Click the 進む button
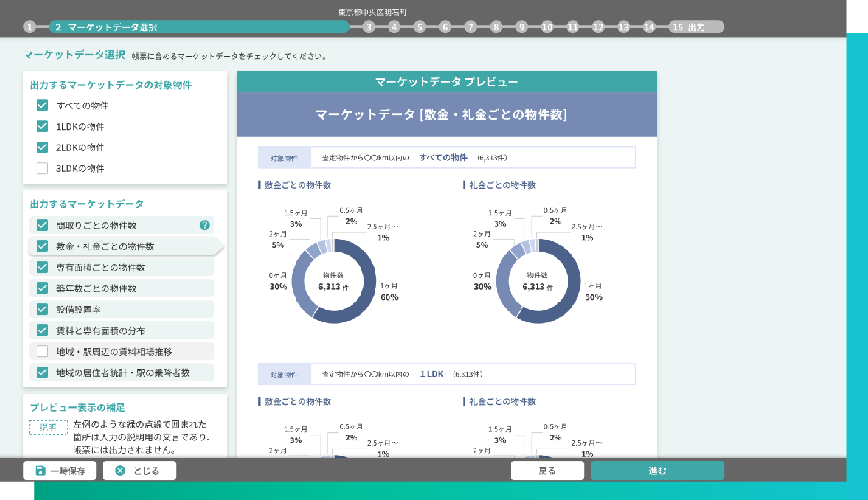868x500 pixels. (657, 471)
